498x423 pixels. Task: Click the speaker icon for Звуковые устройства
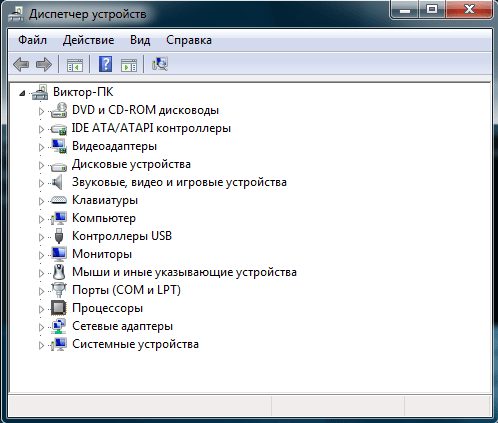(57, 182)
